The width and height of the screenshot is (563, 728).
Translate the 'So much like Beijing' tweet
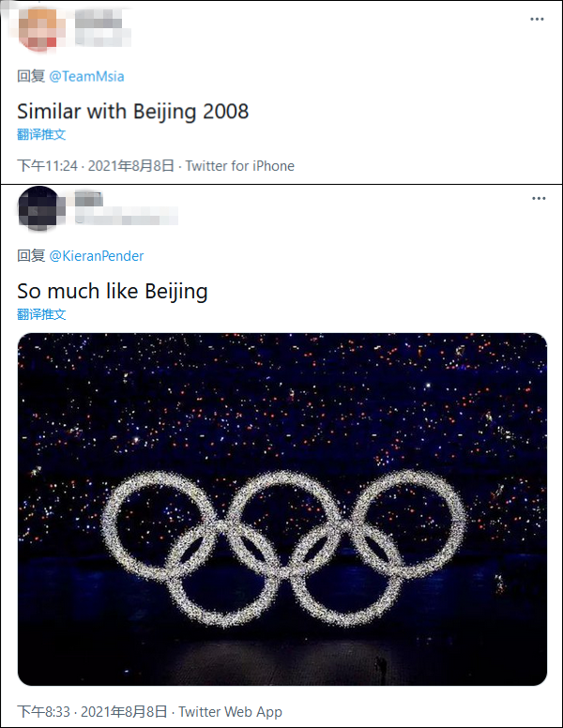[41, 314]
